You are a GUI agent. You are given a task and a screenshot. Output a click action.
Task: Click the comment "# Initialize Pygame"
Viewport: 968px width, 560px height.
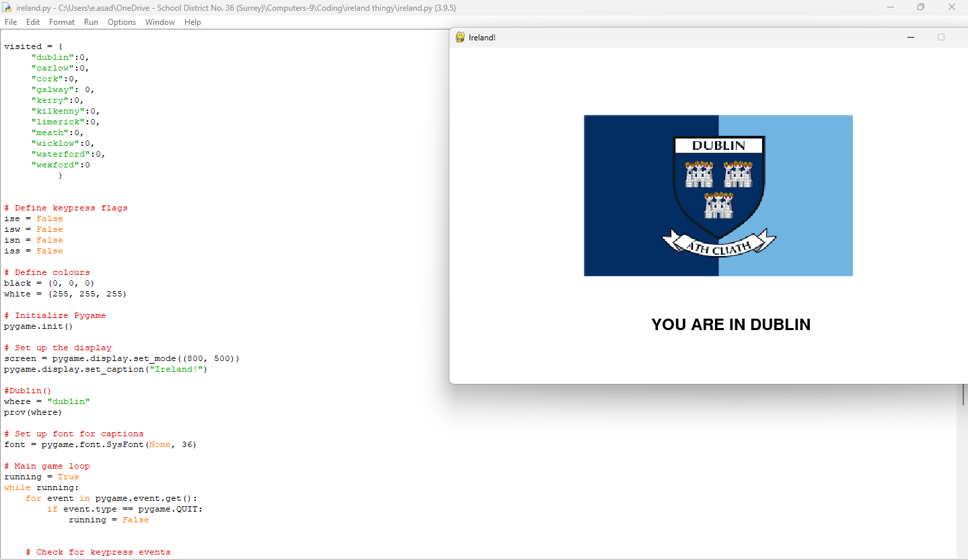[55, 315]
